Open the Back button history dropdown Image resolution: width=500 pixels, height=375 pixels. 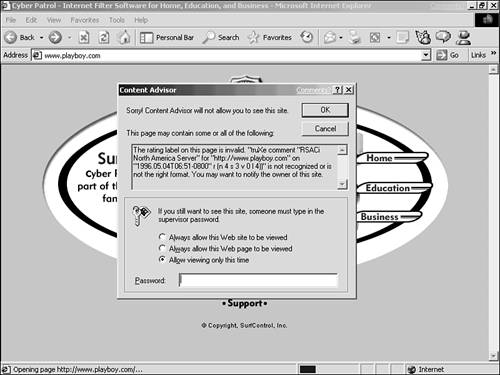point(42,38)
